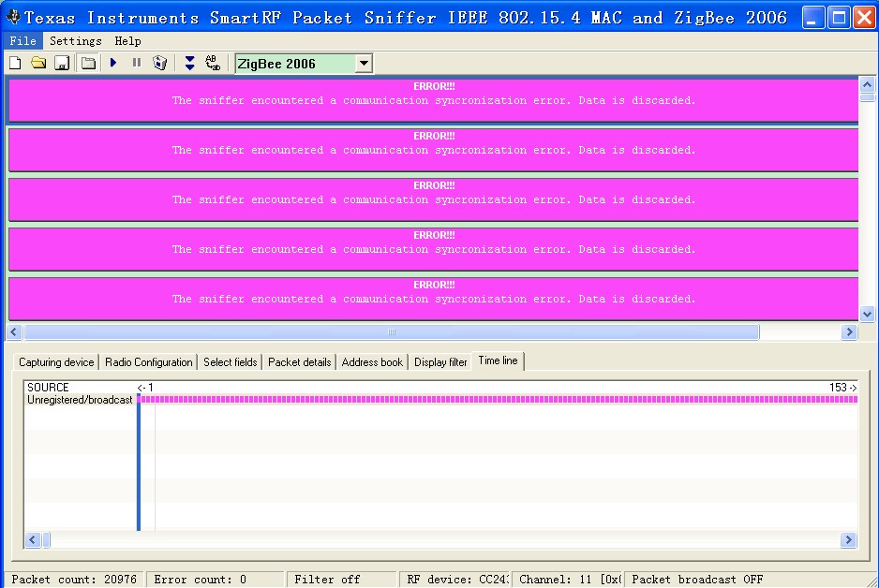The width and height of the screenshot is (879, 588).
Task: Switch to the Address book tab
Action: 372,362
